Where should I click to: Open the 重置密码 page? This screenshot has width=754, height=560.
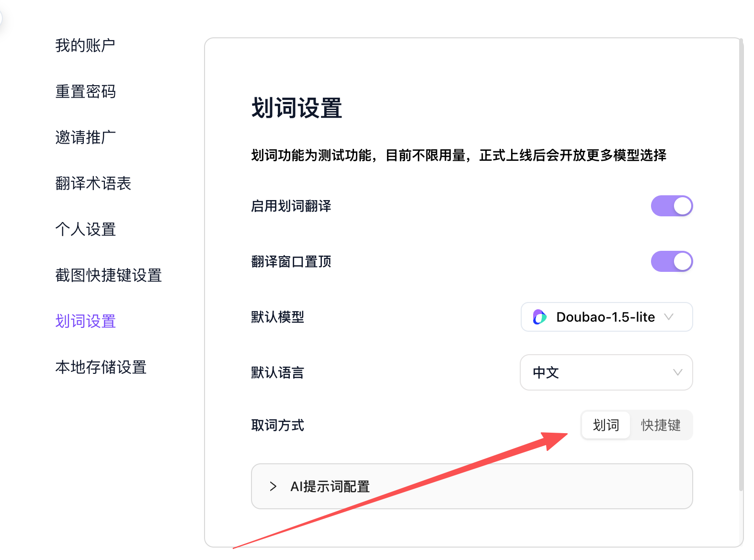coord(85,91)
